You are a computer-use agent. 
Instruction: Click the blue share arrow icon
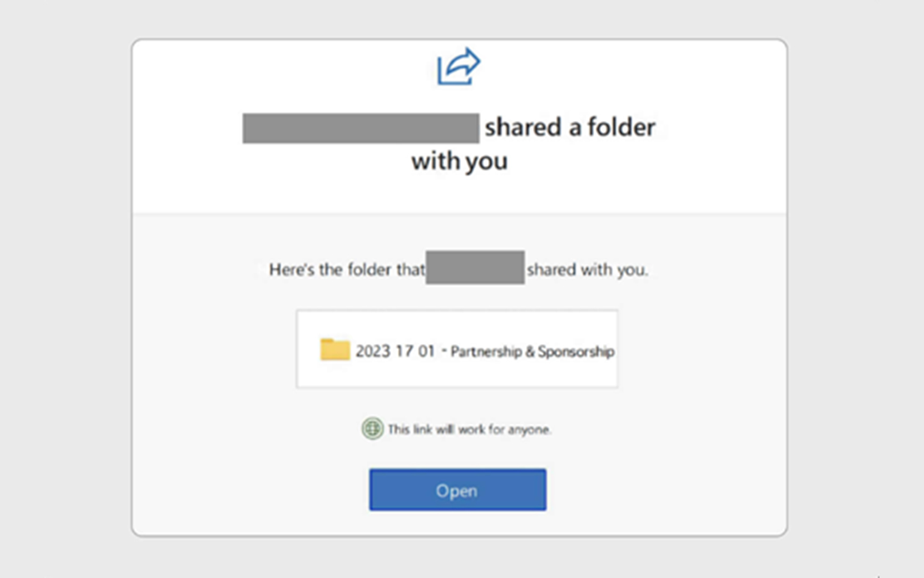[459, 66]
